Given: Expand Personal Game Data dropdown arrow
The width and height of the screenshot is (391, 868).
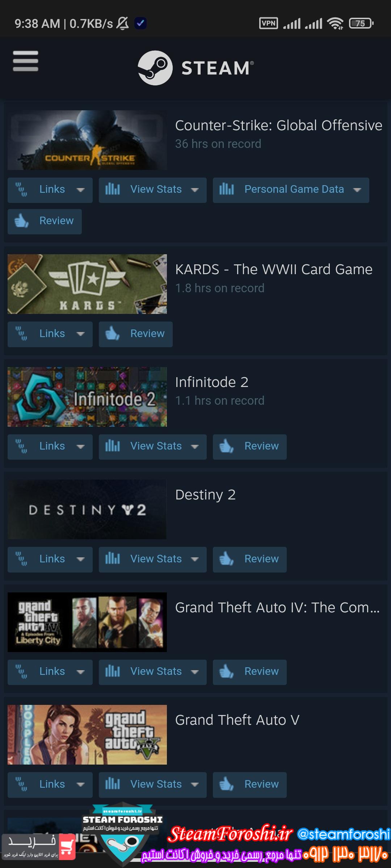Looking at the screenshot, I should click(357, 190).
